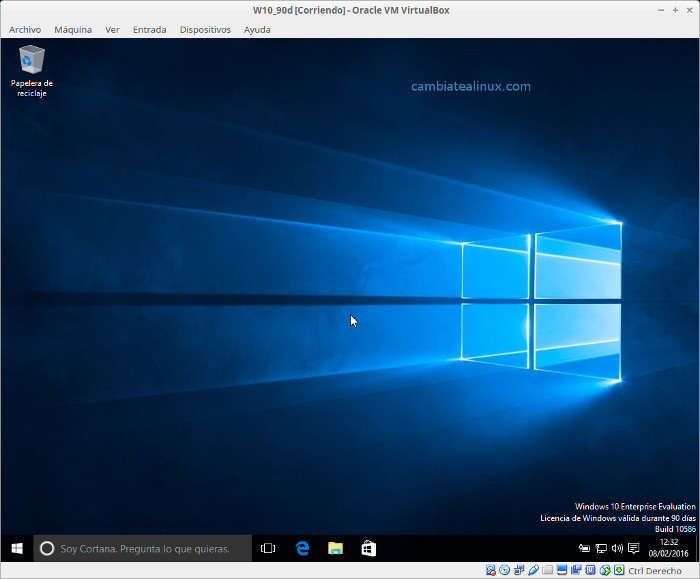Click the VirtualBox hard disk activity indicator
The width and height of the screenshot is (700, 579).
[491, 571]
